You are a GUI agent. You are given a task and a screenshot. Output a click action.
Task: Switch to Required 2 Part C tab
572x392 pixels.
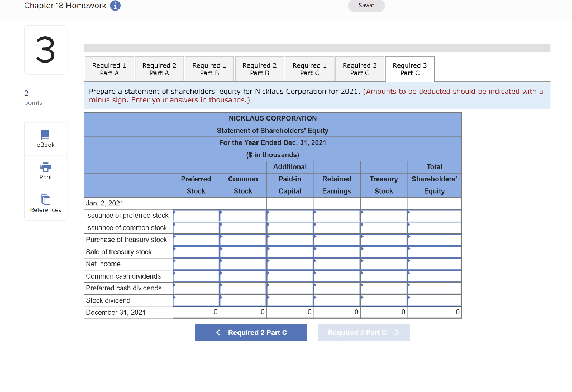(360, 69)
